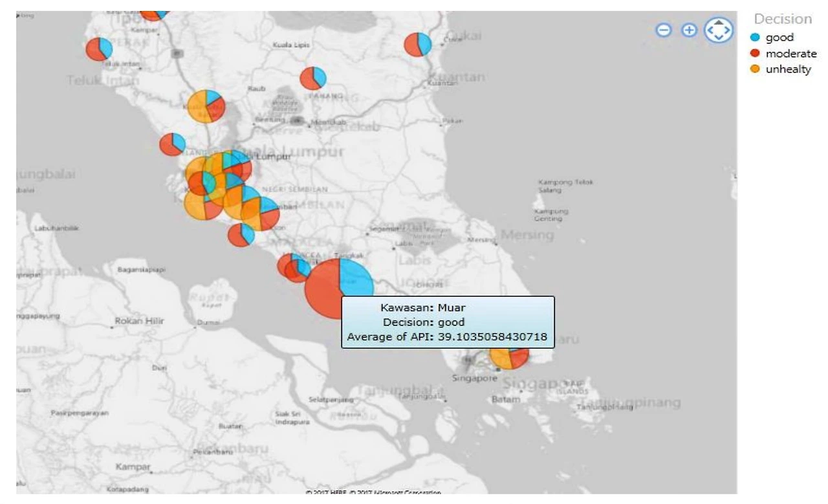The image size is (828, 504).
Task: Click the 'Bagansiapiapi' map label
Action: 142,269
